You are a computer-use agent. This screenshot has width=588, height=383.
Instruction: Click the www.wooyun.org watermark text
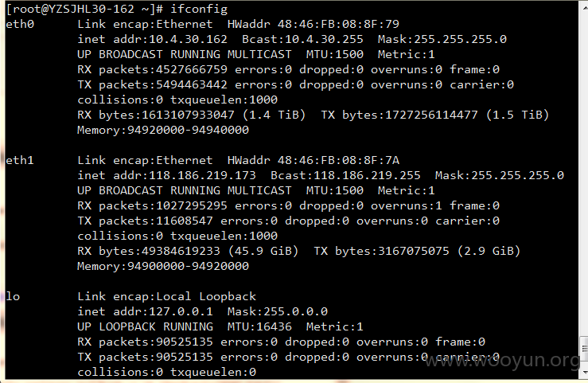pyautogui.click(x=503, y=361)
